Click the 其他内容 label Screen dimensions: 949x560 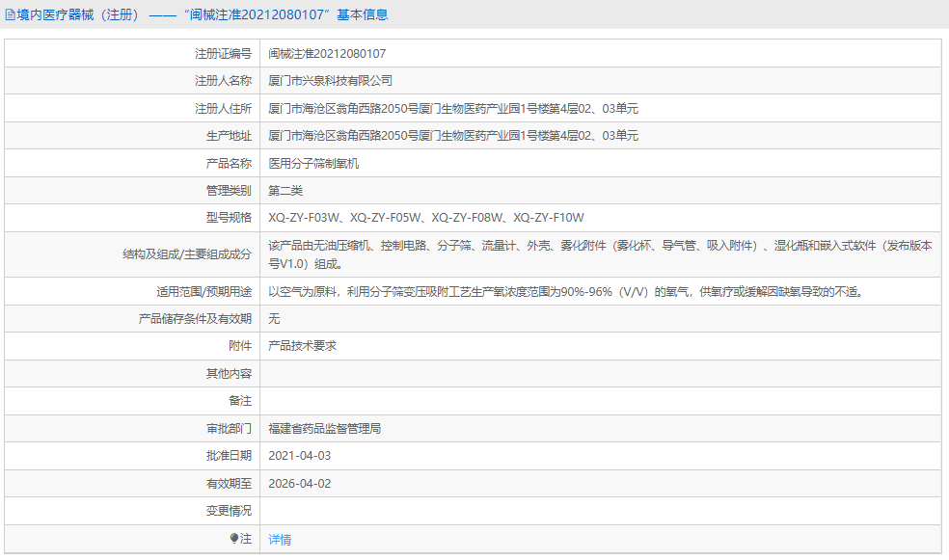coord(229,374)
